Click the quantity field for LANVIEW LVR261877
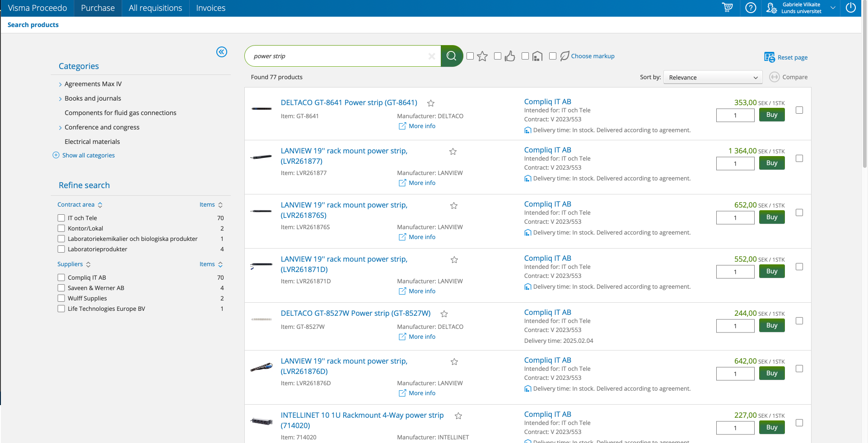The width and height of the screenshot is (868, 443). coord(735,163)
